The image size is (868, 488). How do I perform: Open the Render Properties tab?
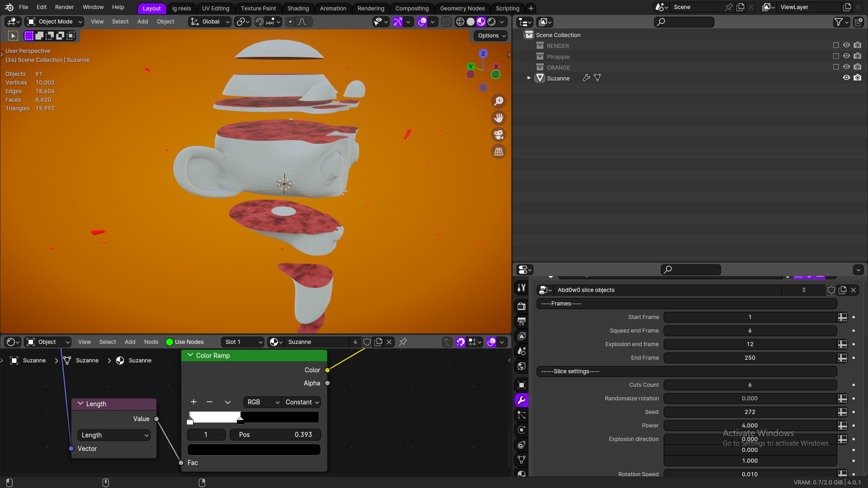coord(522,306)
